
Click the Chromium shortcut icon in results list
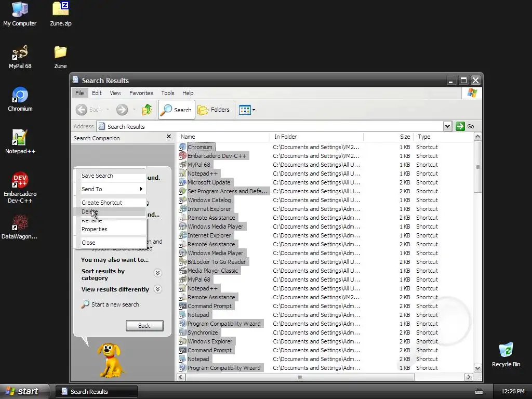pyautogui.click(x=182, y=147)
